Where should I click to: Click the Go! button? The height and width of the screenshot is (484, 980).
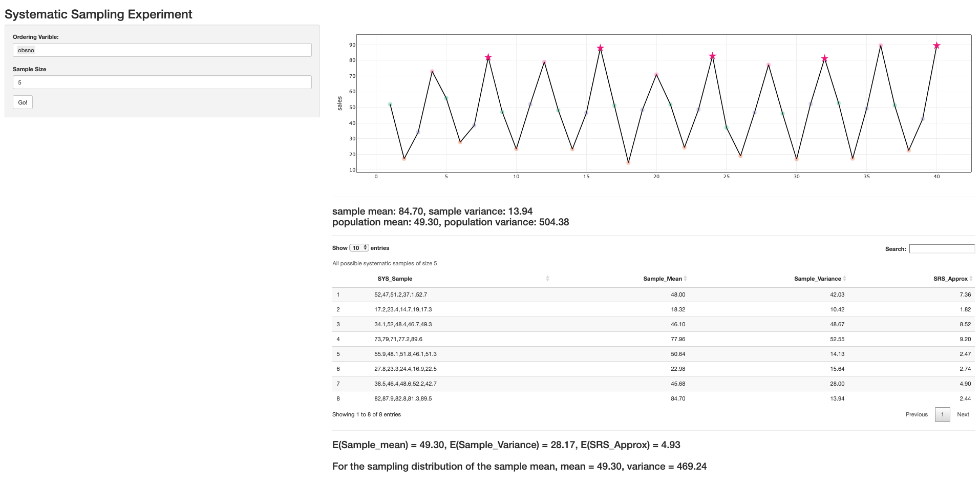(23, 102)
